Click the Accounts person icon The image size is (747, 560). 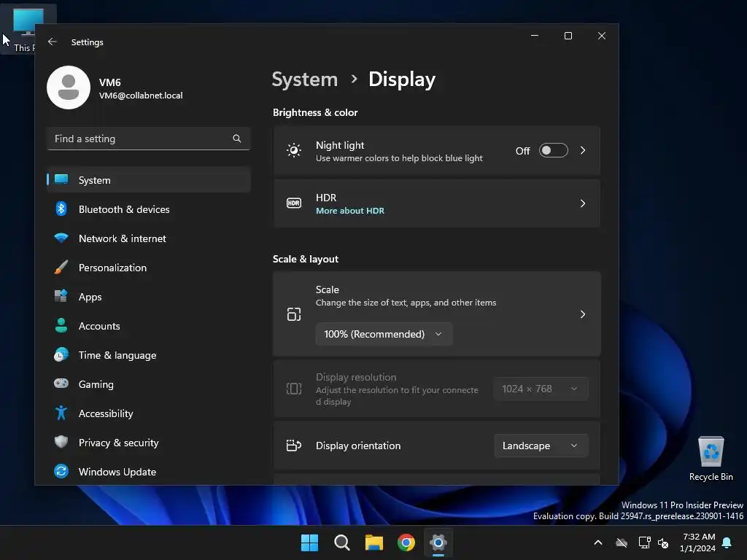tap(61, 325)
